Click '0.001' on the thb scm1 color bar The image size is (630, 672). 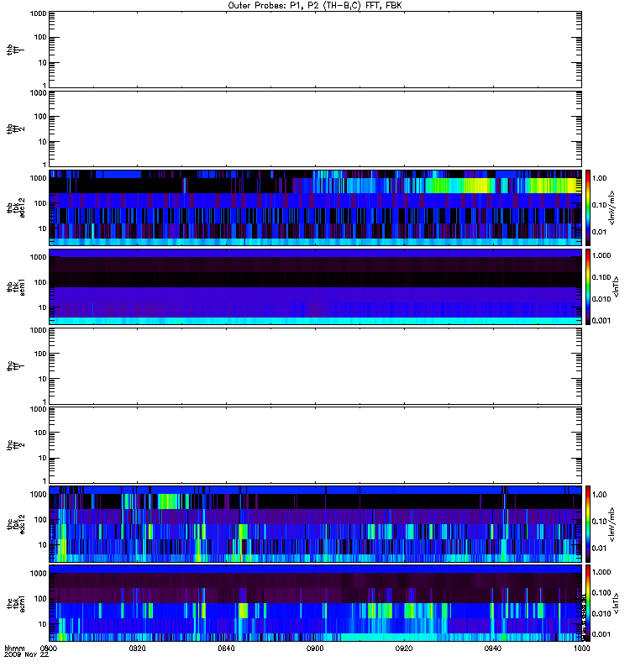601,321
